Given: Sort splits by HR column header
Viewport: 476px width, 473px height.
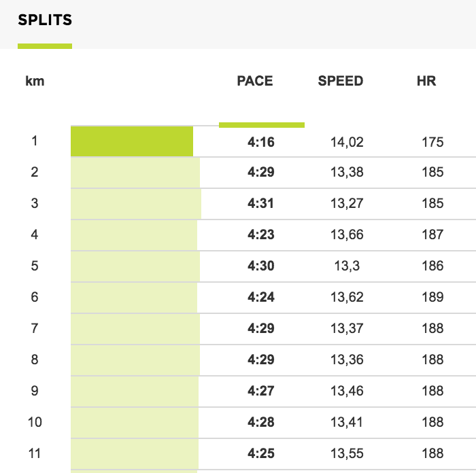Looking at the screenshot, I should click(426, 81).
